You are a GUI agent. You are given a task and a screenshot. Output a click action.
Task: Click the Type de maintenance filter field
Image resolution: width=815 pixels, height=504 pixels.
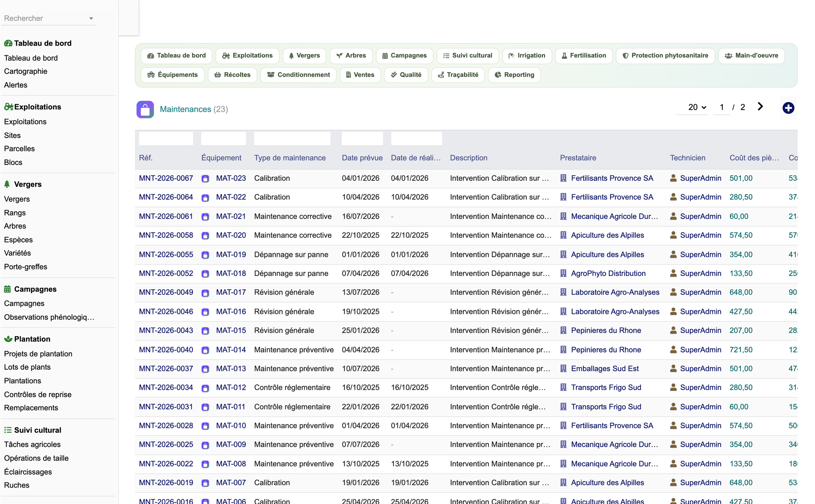[x=292, y=139]
